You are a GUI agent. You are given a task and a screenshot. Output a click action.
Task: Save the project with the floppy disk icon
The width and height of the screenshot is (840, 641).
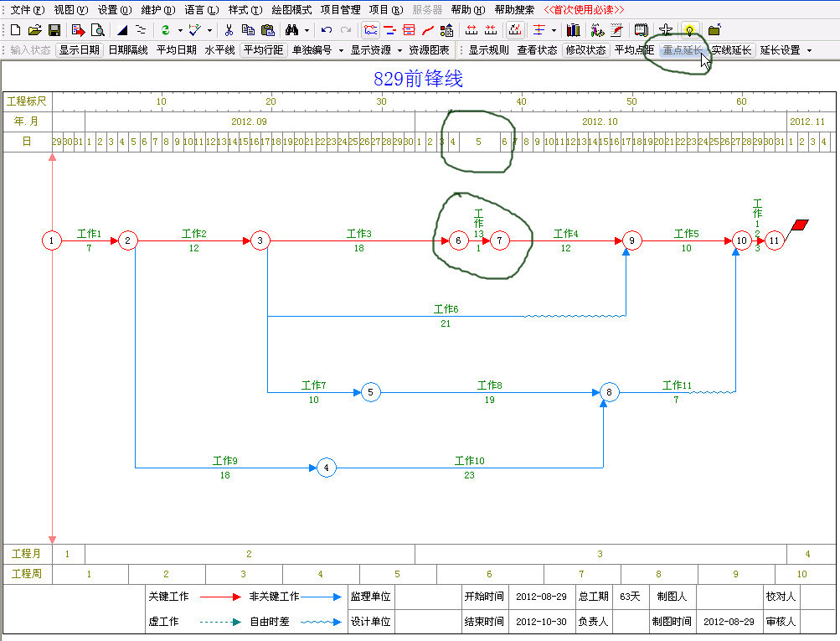tap(54, 30)
